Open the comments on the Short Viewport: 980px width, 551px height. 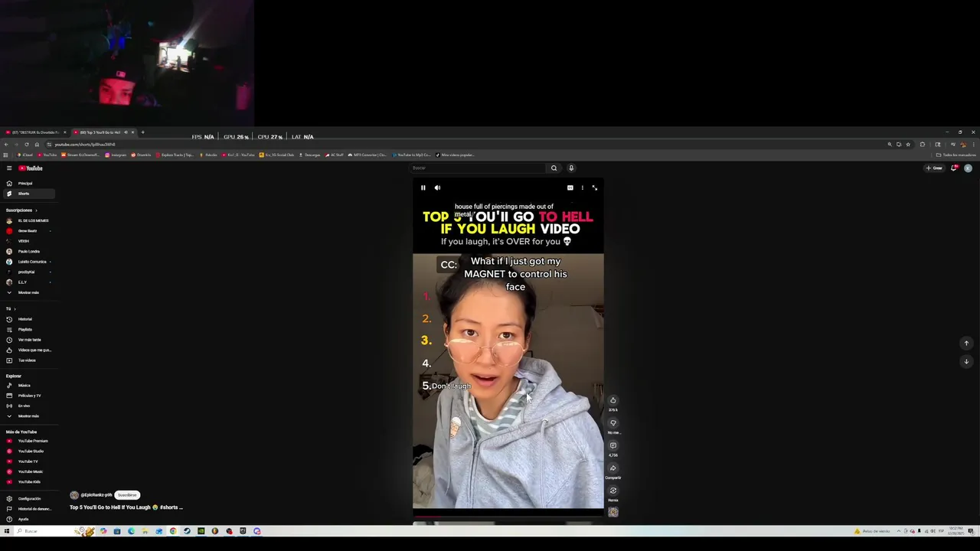pos(612,445)
